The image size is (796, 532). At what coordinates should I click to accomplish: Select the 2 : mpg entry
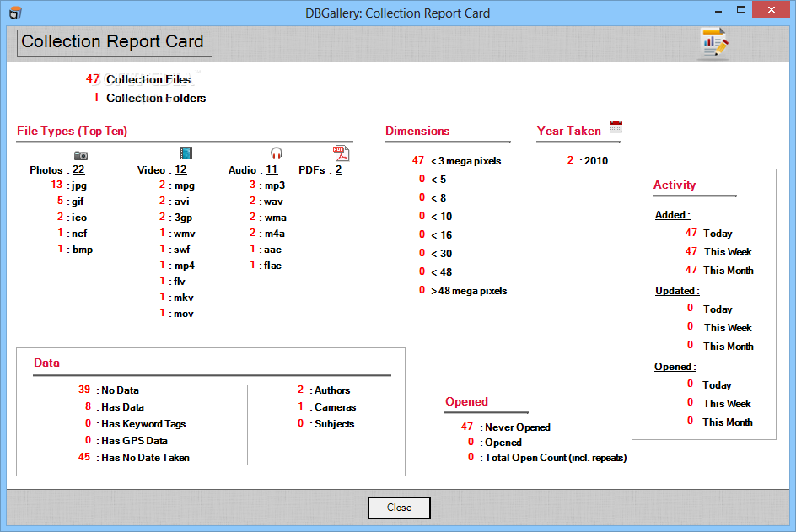pos(177,185)
